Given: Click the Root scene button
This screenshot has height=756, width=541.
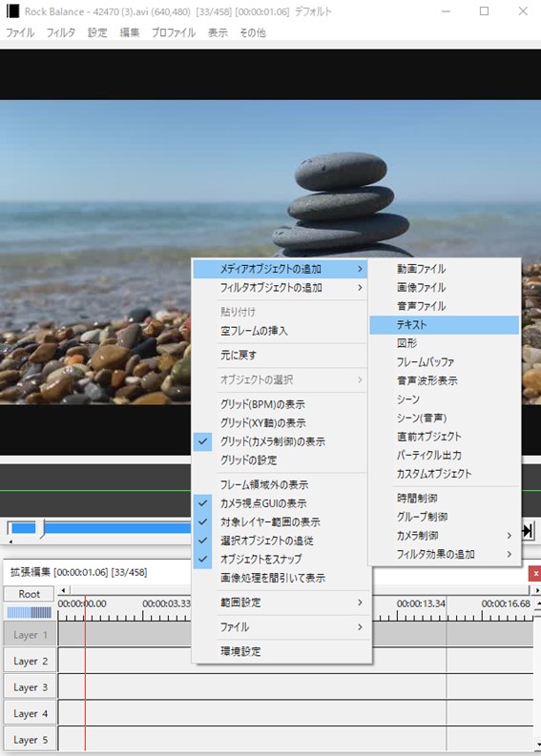Looking at the screenshot, I should coord(29,594).
